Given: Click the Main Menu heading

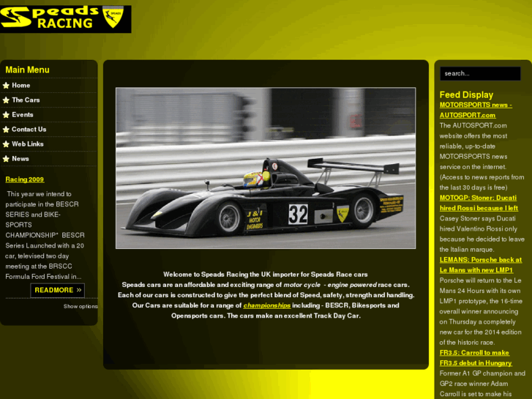Looking at the screenshot, I should (28, 70).
